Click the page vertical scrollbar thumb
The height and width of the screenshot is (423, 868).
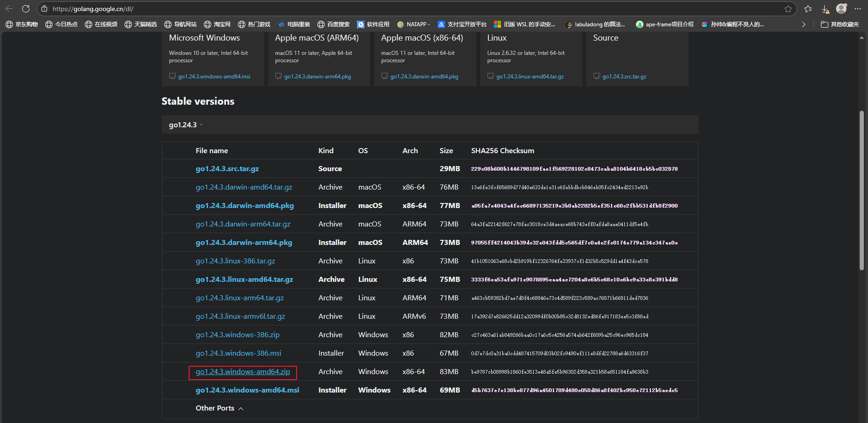[x=862, y=190]
